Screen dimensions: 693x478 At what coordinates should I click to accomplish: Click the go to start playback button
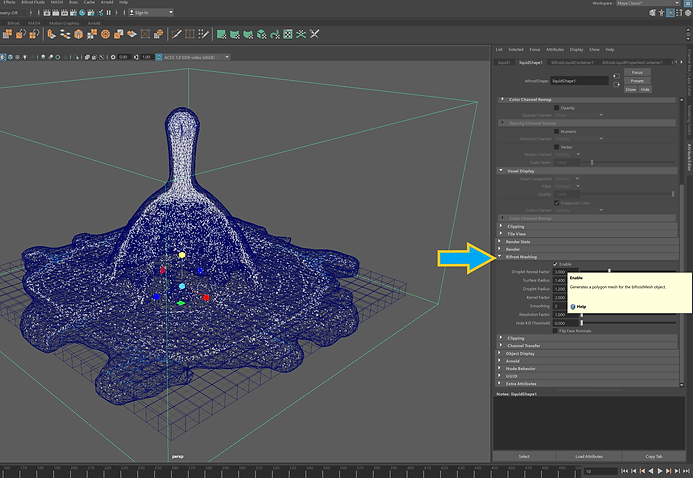point(624,471)
